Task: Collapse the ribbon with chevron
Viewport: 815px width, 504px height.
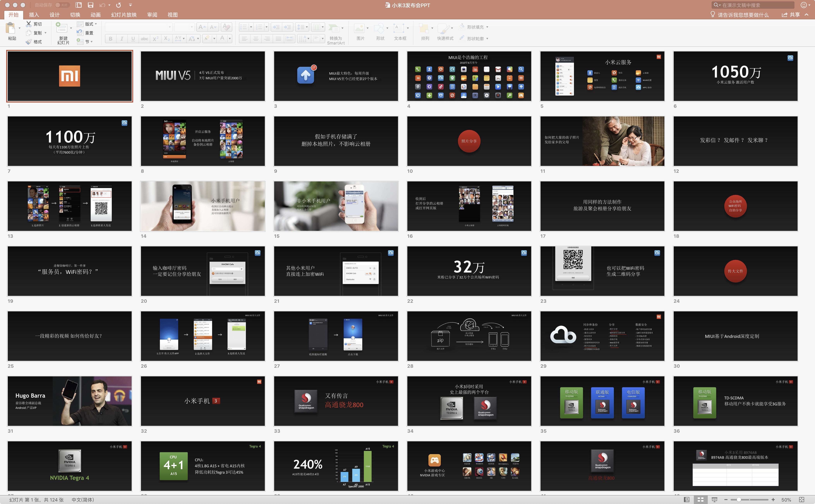Action: (x=806, y=15)
